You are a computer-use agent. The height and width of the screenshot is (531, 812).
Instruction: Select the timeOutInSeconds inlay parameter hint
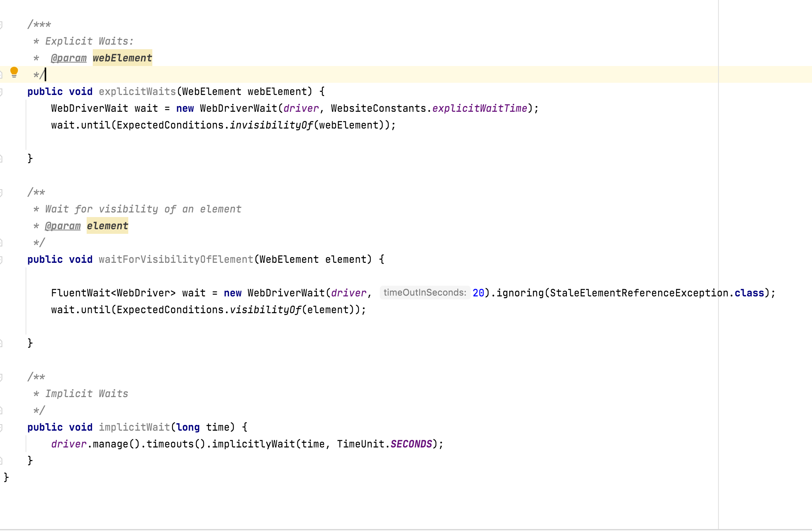[425, 293]
